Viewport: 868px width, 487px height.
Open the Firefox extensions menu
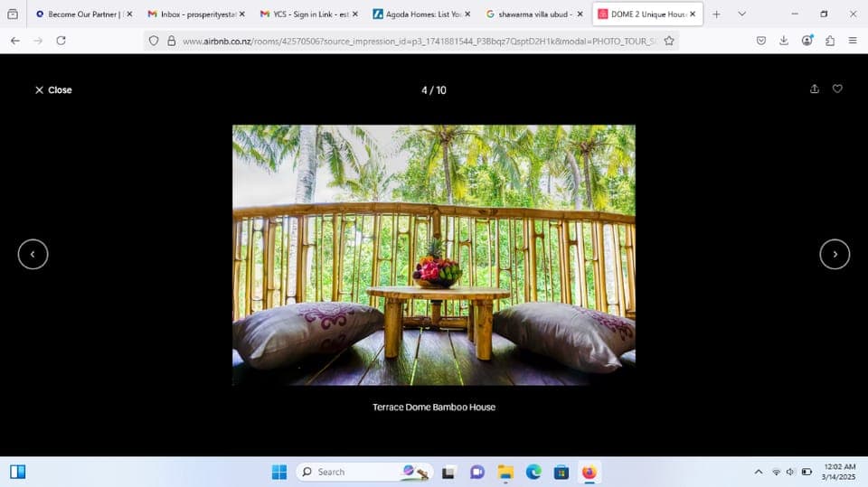coord(829,41)
